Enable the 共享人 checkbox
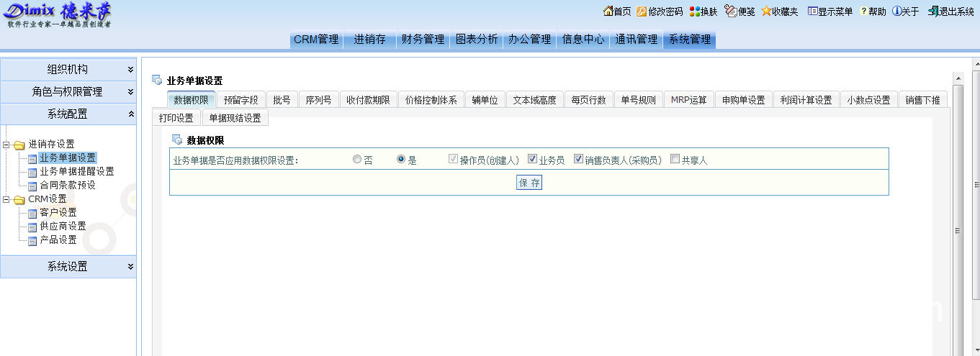The width and height of the screenshot is (980, 356). tap(675, 160)
